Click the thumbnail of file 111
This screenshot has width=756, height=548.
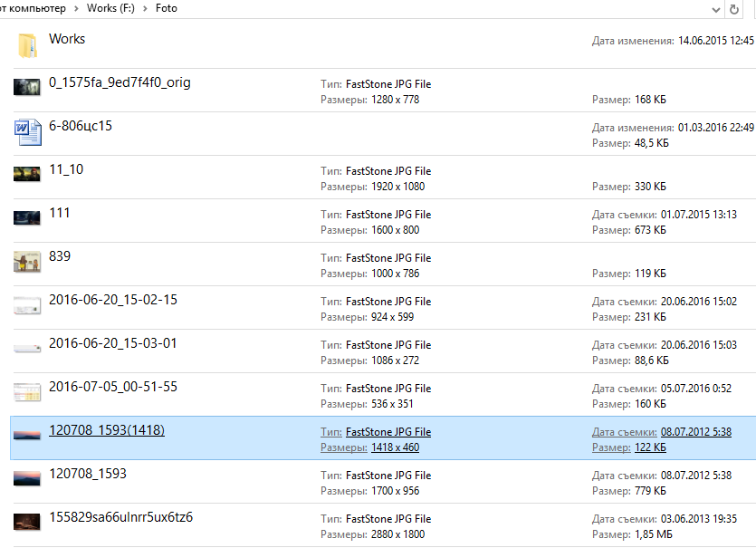click(27, 218)
